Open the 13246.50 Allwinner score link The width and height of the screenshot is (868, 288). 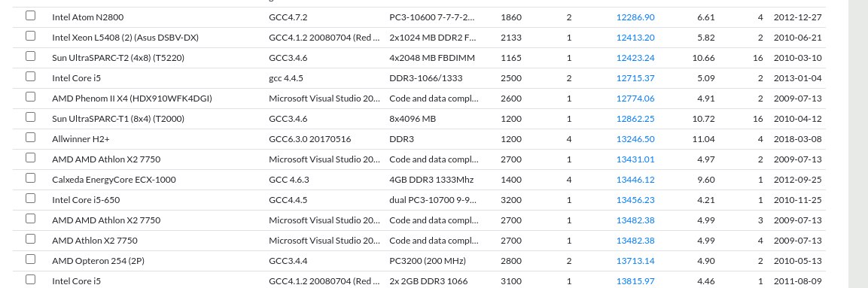click(x=635, y=139)
